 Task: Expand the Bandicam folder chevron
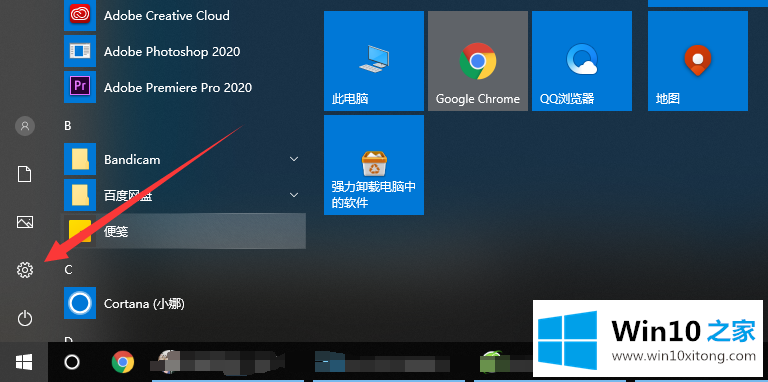pos(294,159)
